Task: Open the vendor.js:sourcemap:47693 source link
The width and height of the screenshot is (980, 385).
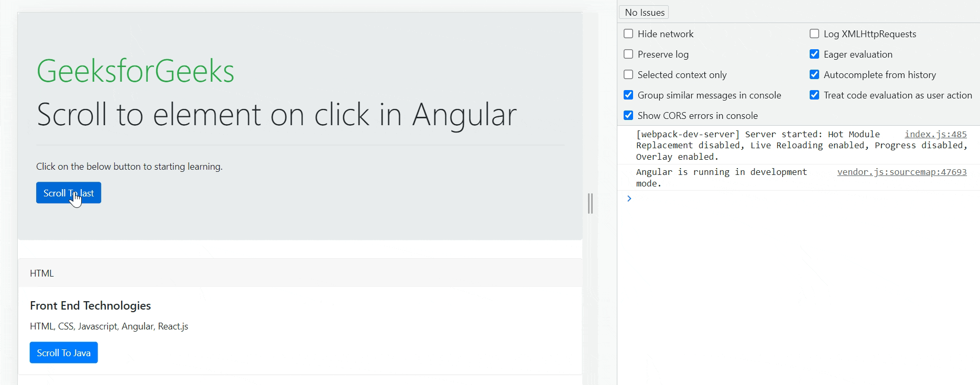Action: (x=902, y=172)
